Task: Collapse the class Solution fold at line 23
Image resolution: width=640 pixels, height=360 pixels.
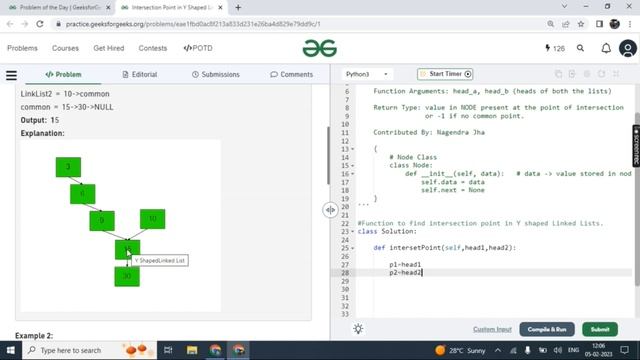Action: click(x=353, y=231)
